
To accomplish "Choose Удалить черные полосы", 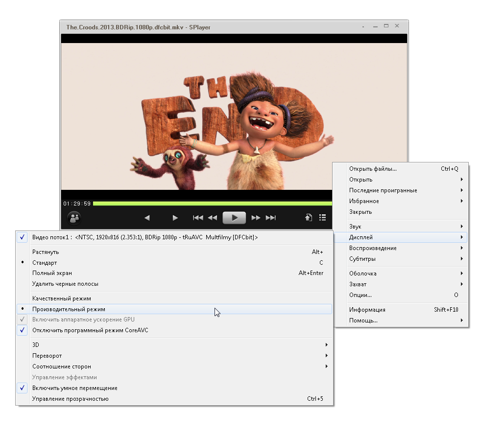I will pyautogui.click(x=174, y=284).
